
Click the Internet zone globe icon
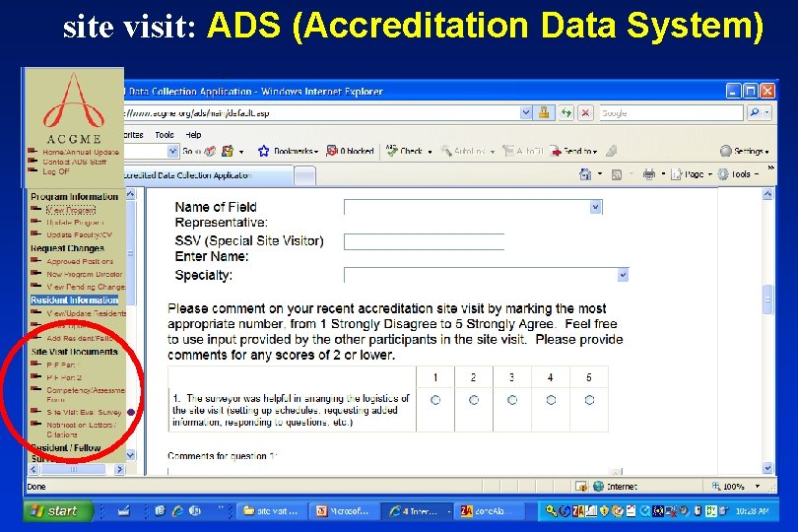point(599,486)
